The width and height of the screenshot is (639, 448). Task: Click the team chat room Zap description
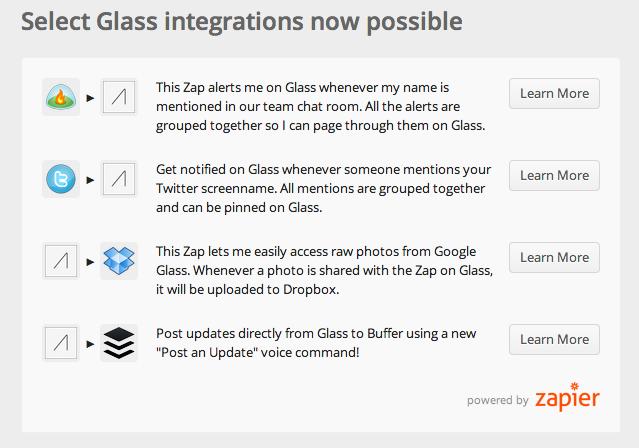pyautogui.click(x=321, y=106)
